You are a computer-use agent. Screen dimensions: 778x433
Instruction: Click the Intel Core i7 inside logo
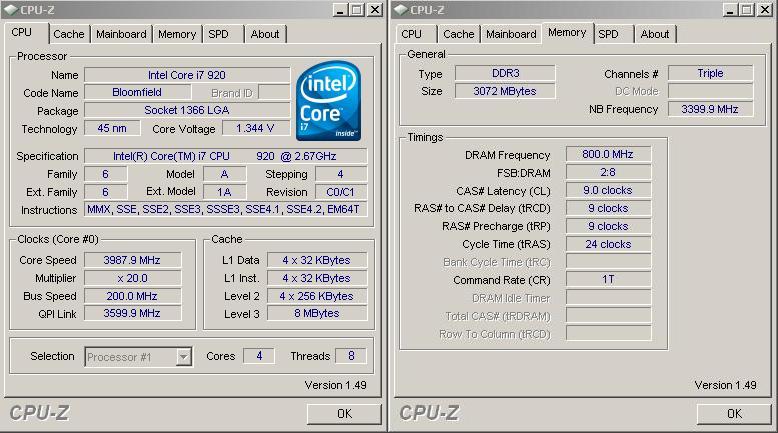click(328, 101)
